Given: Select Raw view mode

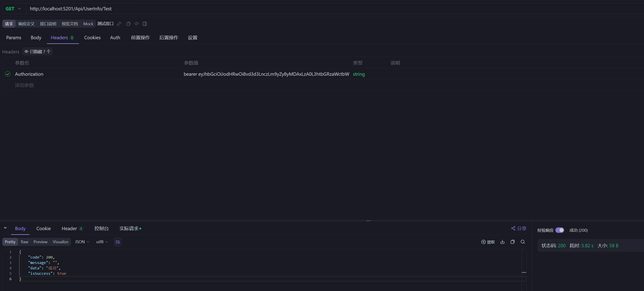Looking at the screenshot, I should point(25,242).
